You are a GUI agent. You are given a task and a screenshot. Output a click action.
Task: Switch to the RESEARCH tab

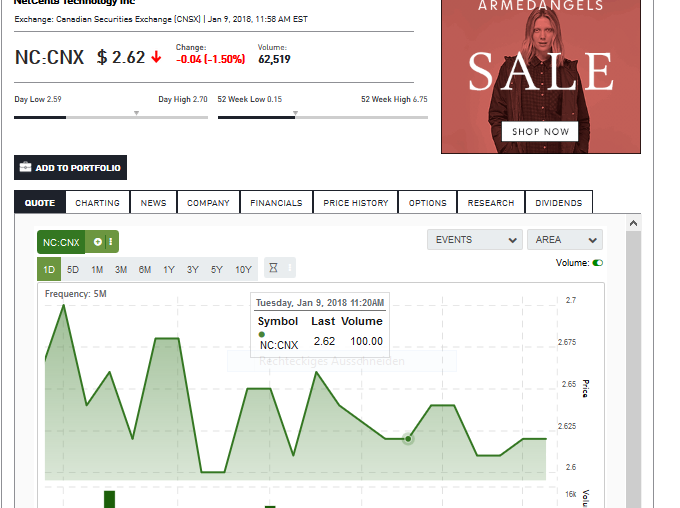(x=491, y=203)
